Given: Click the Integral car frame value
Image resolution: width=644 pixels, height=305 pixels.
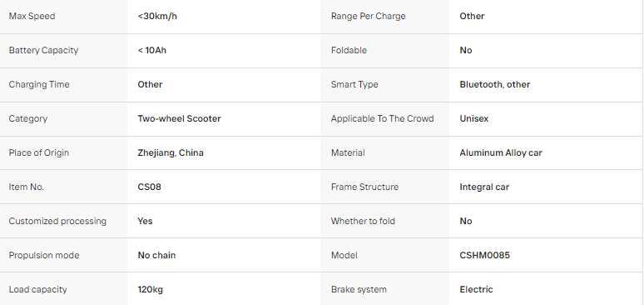Looking at the screenshot, I should tap(484, 187).
